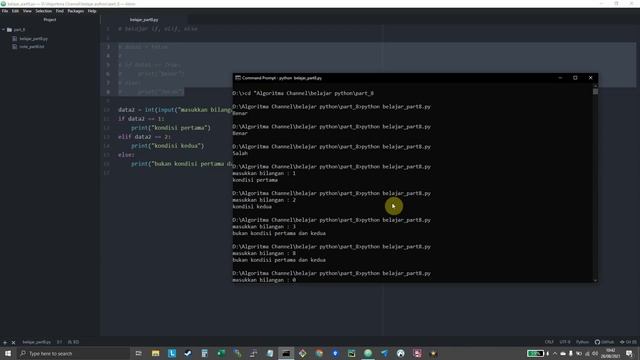Click the Atom logo in window title bar
Image resolution: width=640 pixels, height=360 pixels.
click(3, 4)
